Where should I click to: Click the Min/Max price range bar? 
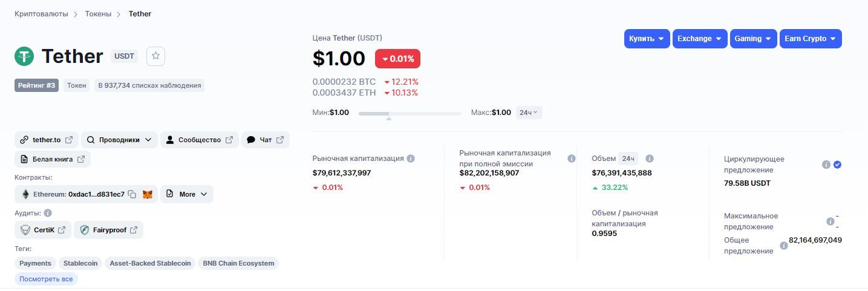(x=410, y=113)
